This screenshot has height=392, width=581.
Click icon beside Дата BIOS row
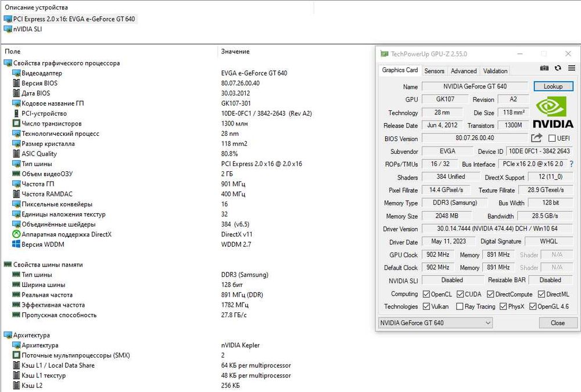[16, 93]
